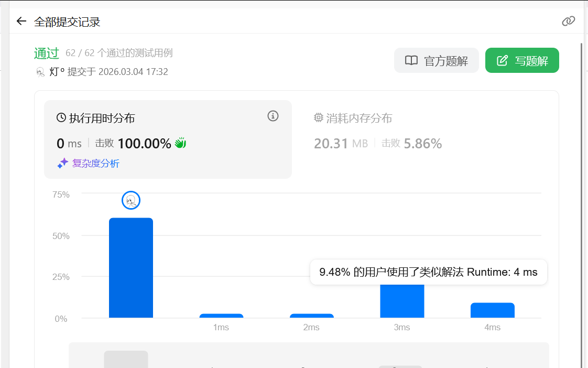
Task: Click the 4ms bar in chart
Action: coord(492,310)
